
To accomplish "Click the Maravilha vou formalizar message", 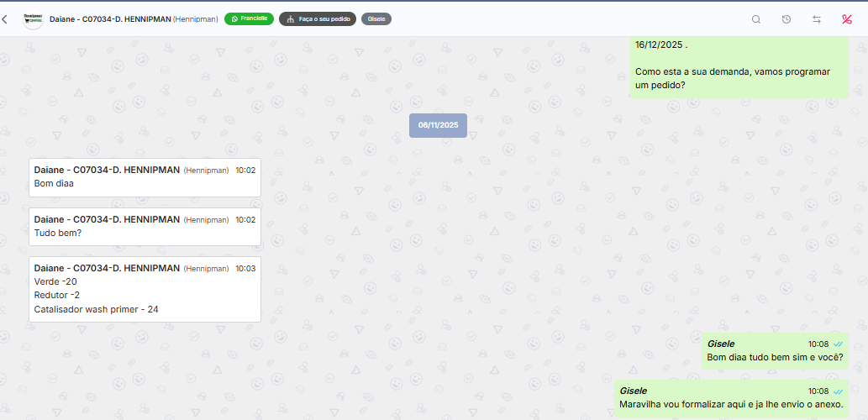I will [731, 398].
